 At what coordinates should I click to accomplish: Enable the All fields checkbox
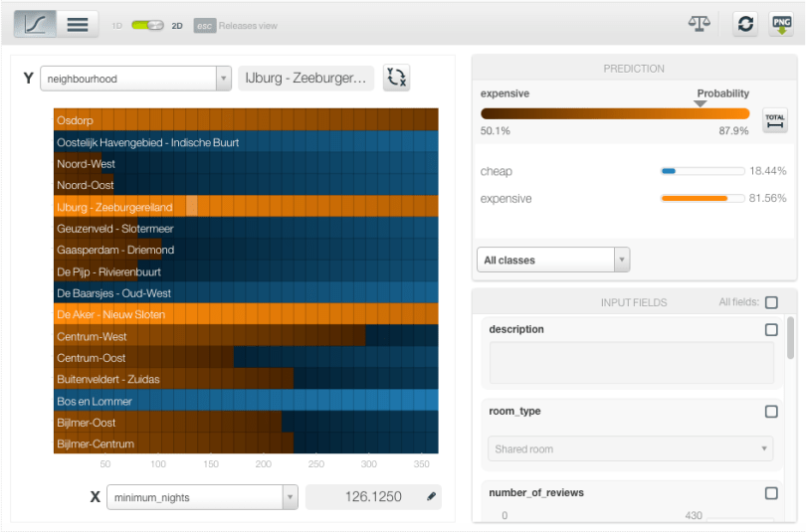point(769,302)
